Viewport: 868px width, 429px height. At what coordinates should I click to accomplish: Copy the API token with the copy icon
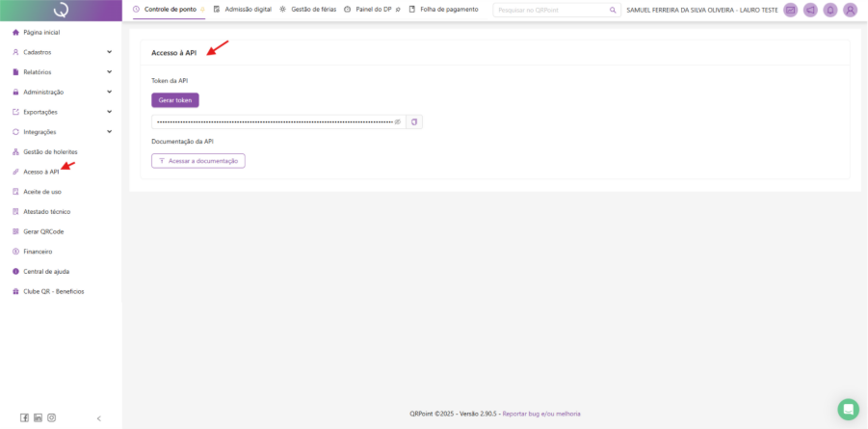[x=414, y=121]
